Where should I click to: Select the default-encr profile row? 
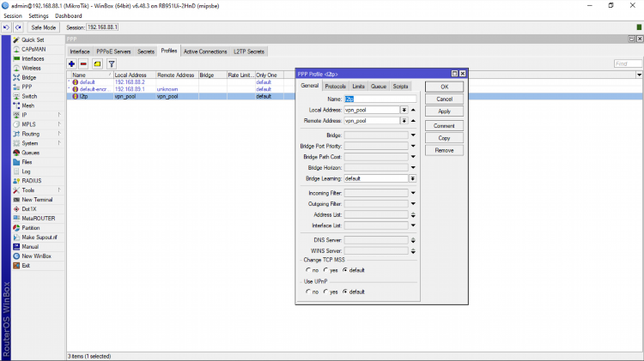180,89
